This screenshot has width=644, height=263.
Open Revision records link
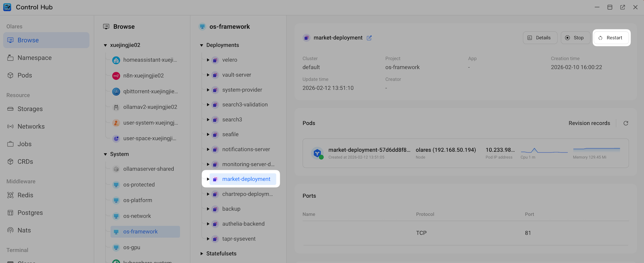589,123
